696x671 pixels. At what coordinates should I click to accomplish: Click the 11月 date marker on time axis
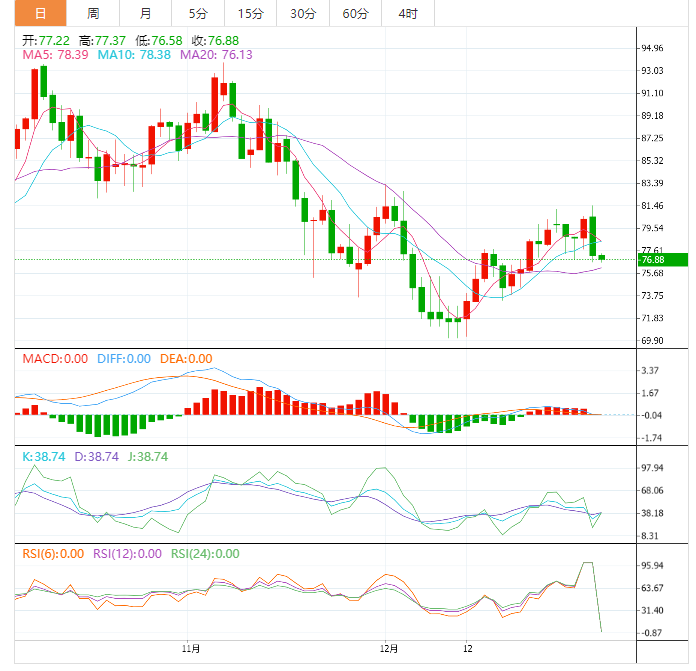pos(191,649)
